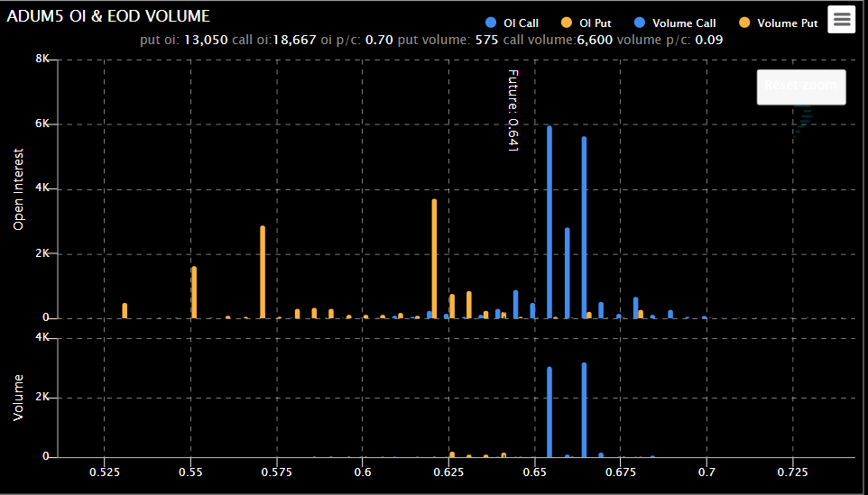868x495 pixels.
Task: Click the x-axis label 0.65
Action: point(535,472)
